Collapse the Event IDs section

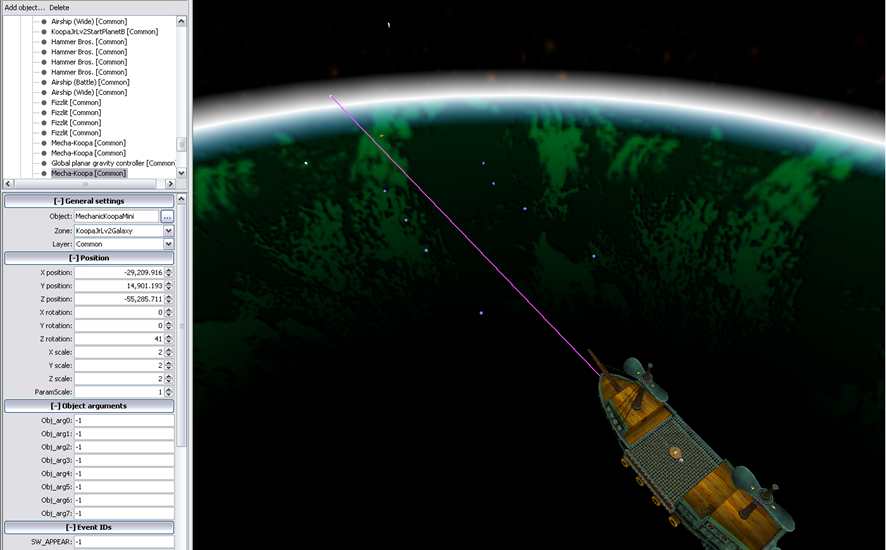click(x=88, y=527)
